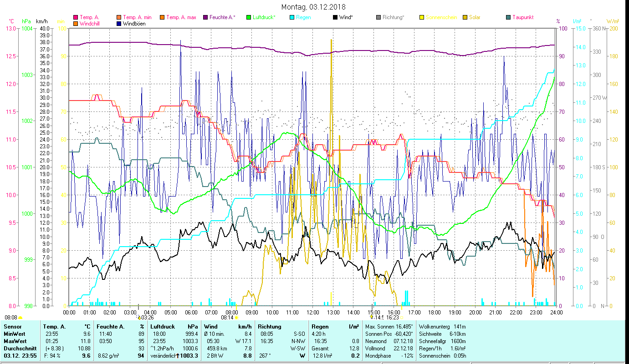Click the 'MinWert' row label
This screenshot has width=629, height=364.
(15, 334)
